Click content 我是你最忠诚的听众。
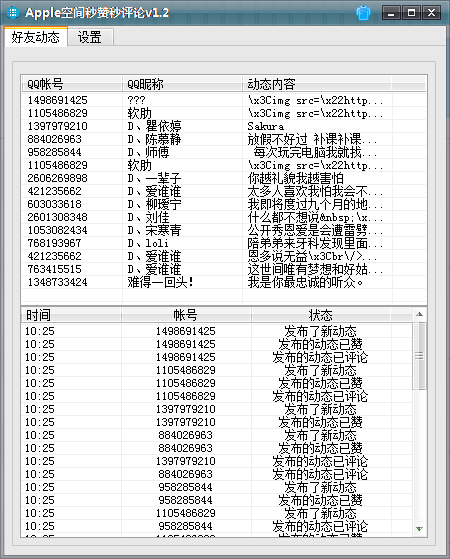 (x=306, y=282)
